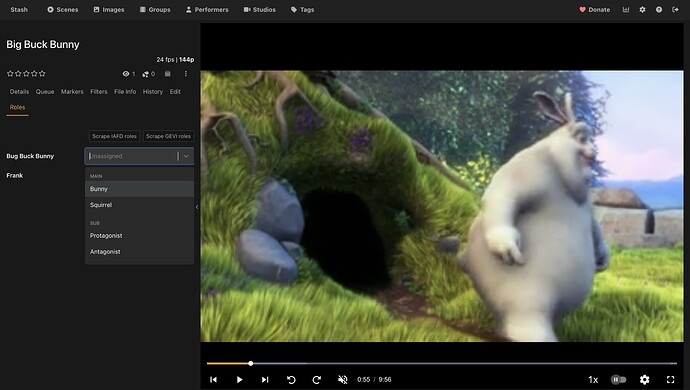Screen dimensions: 690x390
Task: Open the statistics chart icon
Action: point(626,10)
